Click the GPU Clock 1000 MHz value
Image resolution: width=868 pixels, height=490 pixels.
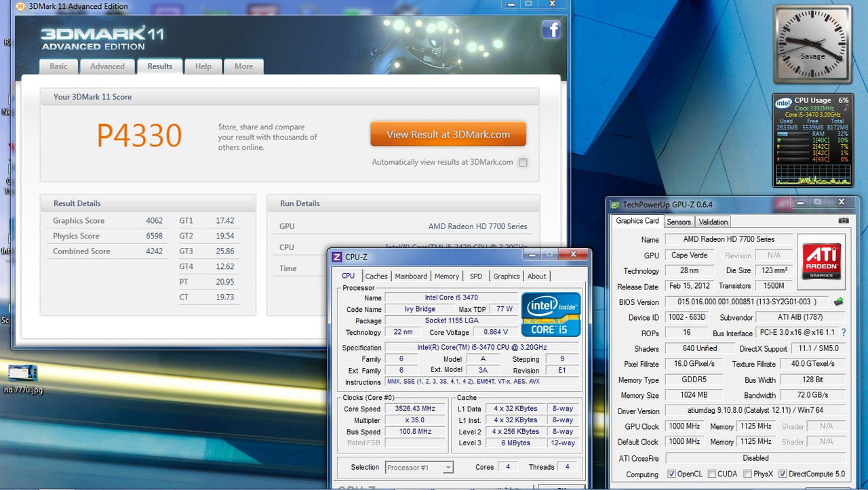tap(684, 426)
